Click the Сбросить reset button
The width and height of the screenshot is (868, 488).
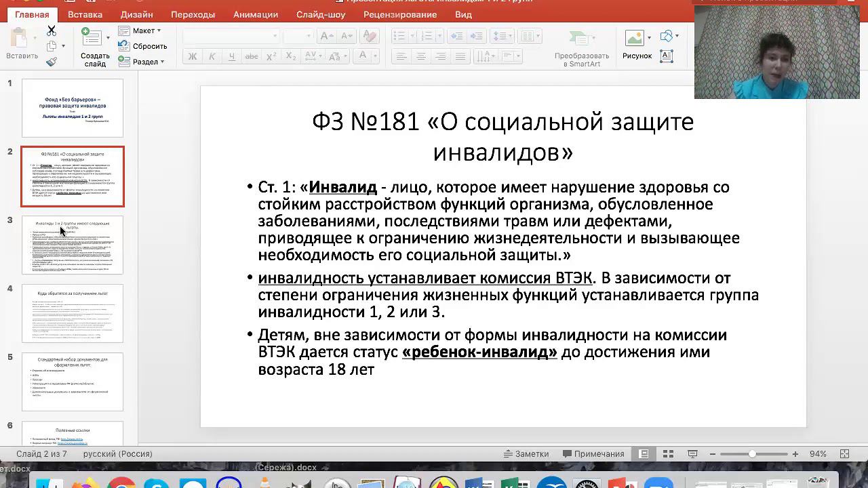point(142,46)
